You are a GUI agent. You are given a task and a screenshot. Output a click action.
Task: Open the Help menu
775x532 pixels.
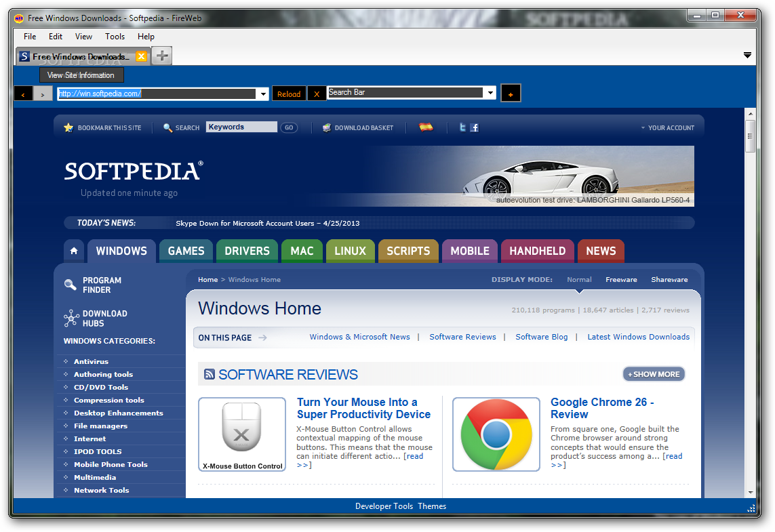pos(146,37)
